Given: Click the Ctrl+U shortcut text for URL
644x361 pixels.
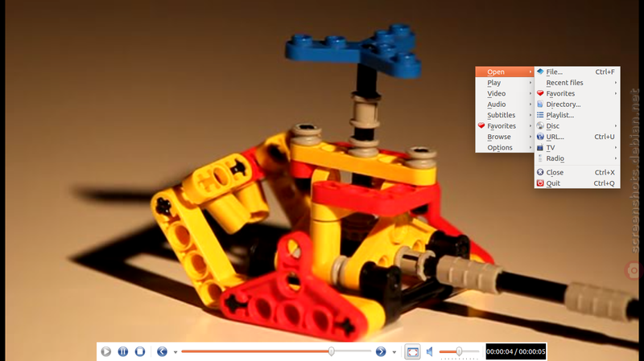Looking at the screenshot, I should 605,137.
